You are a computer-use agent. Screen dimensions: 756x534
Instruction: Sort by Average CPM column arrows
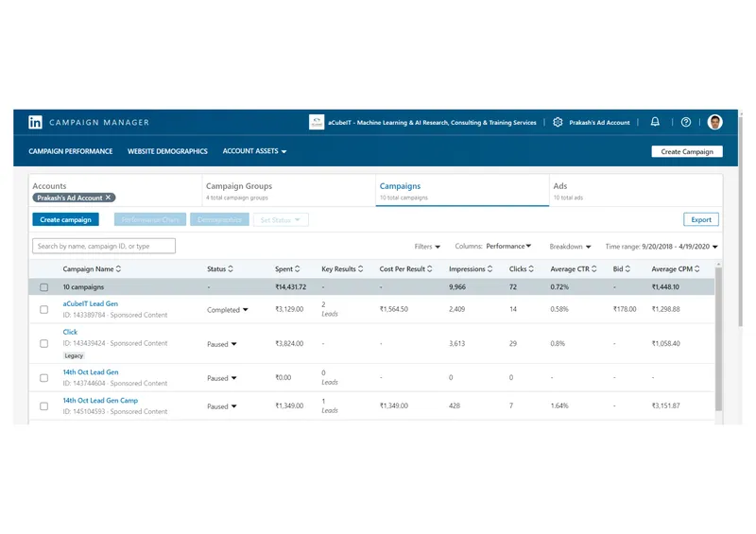696,269
